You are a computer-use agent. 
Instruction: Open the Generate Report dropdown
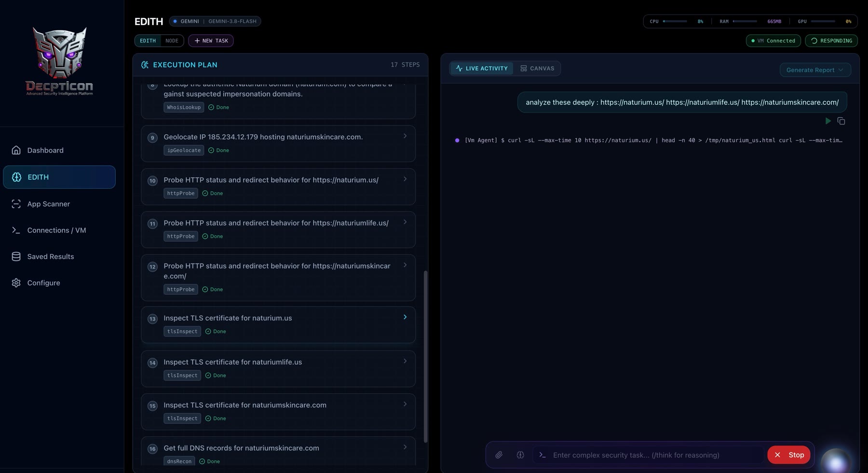815,70
